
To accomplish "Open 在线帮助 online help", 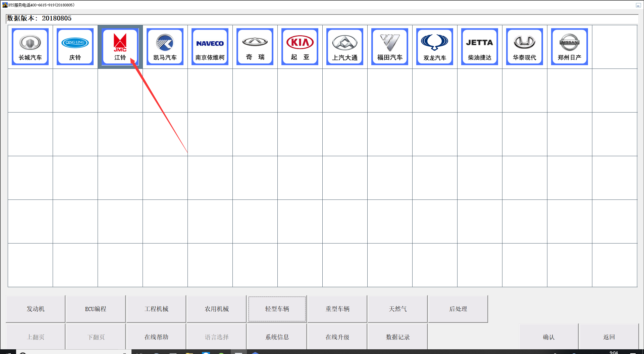I will pyautogui.click(x=156, y=337).
